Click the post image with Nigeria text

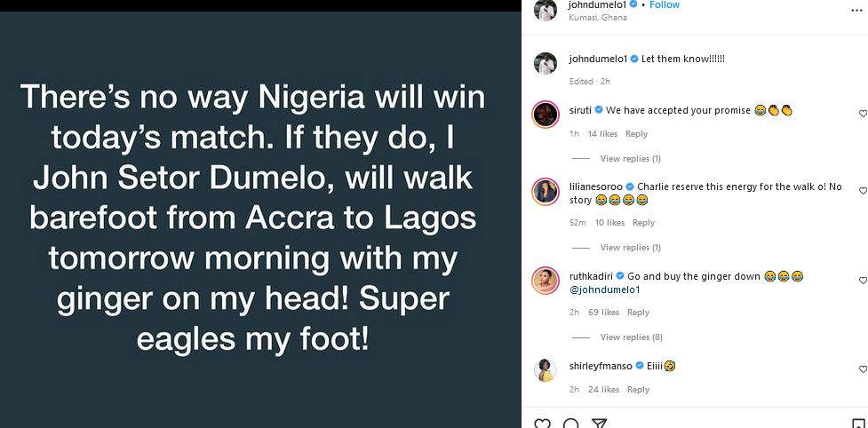pos(259,219)
